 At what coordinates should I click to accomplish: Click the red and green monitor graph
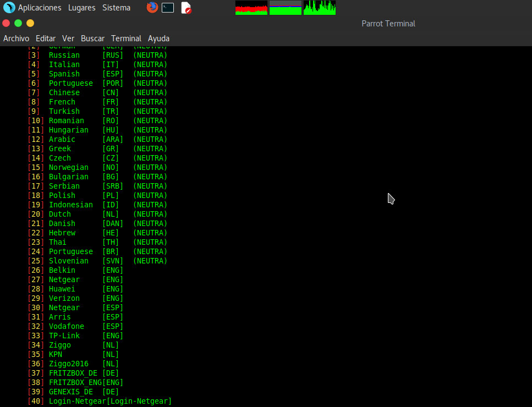click(251, 8)
